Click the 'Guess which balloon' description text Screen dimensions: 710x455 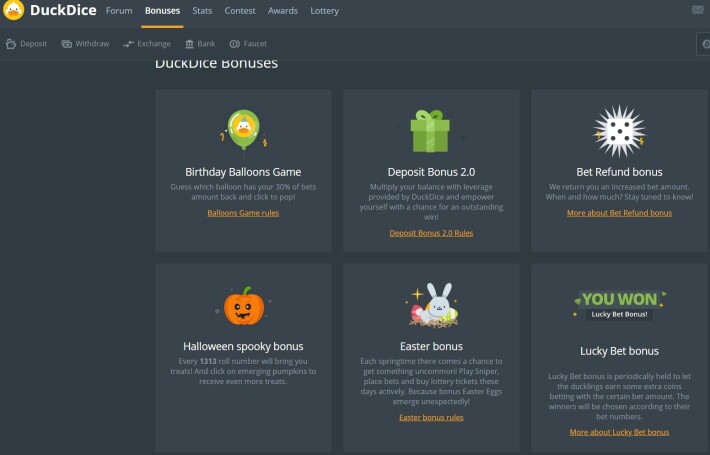tap(243, 192)
